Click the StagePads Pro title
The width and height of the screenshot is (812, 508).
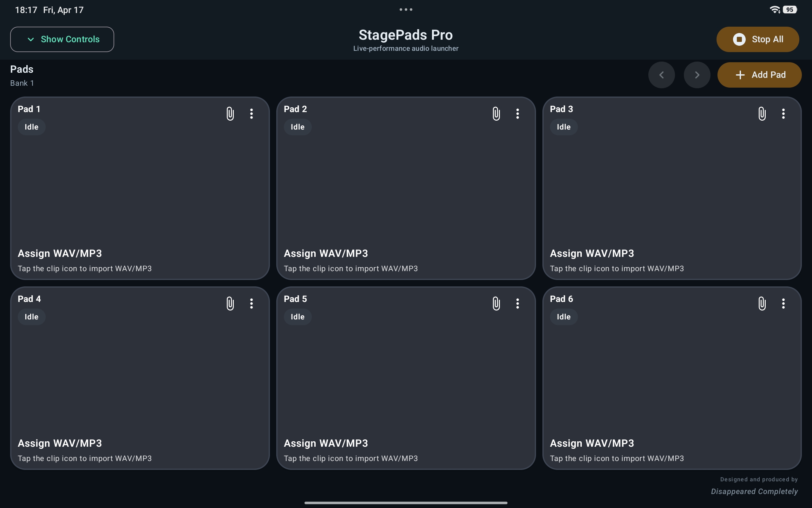pos(406,35)
